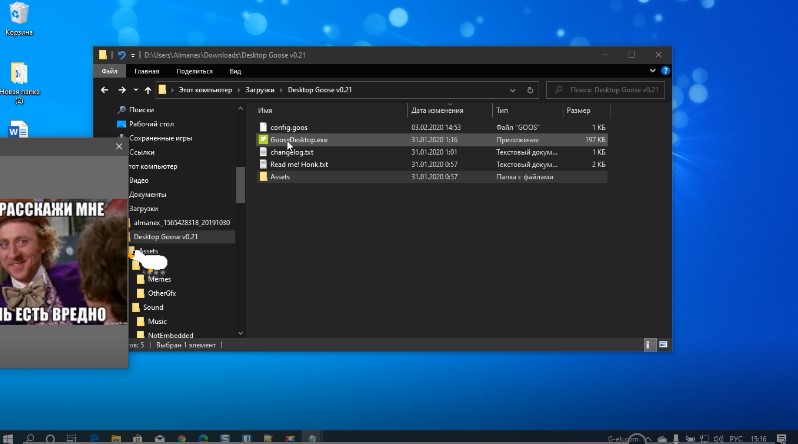Select Рабочий стол in the navigation pane
The image size is (798, 444).
click(151, 124)
